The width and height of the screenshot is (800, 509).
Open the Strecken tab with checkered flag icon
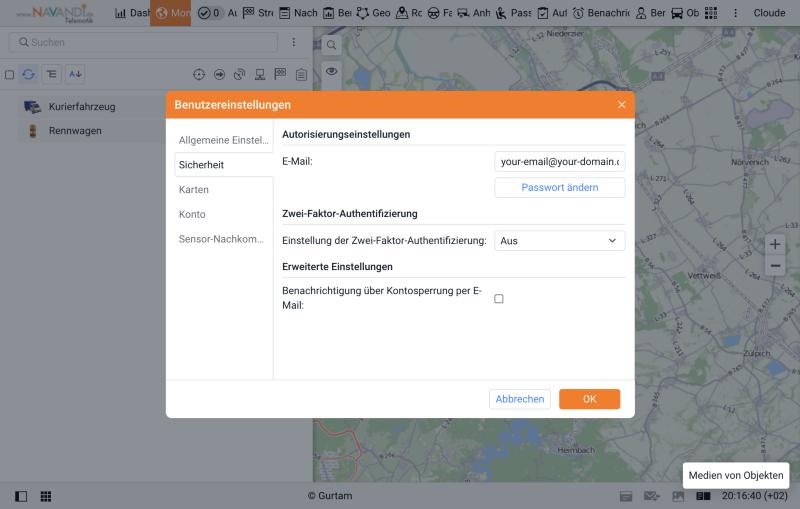click(258, 13)
